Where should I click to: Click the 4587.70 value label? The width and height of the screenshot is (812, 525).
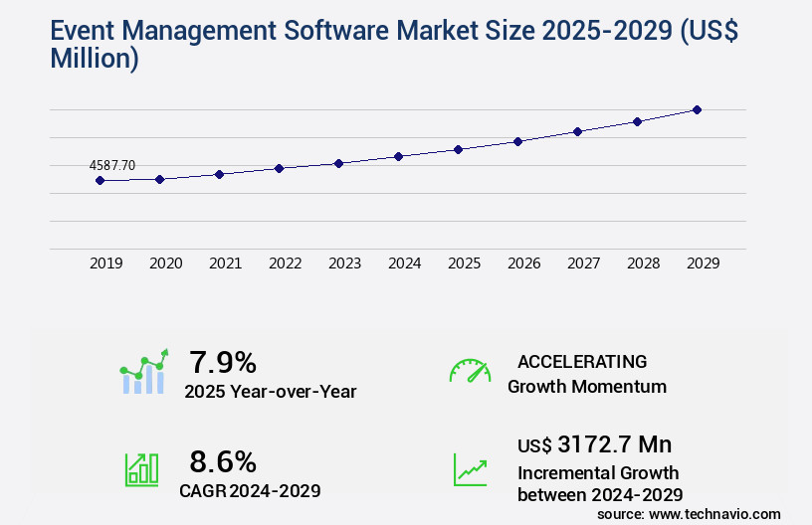(111, 165)
